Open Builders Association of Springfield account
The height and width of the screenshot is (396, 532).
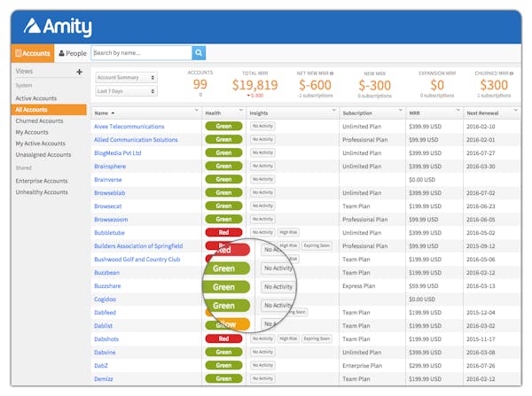(x=138, y=246)
